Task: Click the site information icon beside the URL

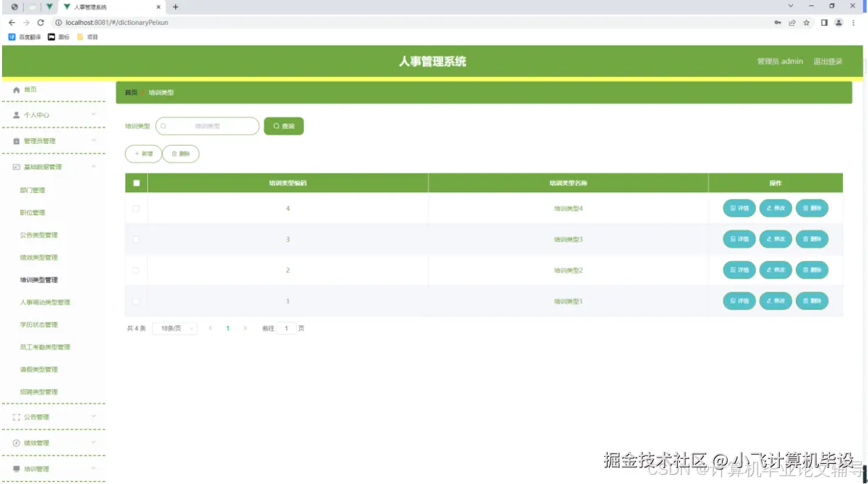Action: pyautogui.click(x=59, y=22)
